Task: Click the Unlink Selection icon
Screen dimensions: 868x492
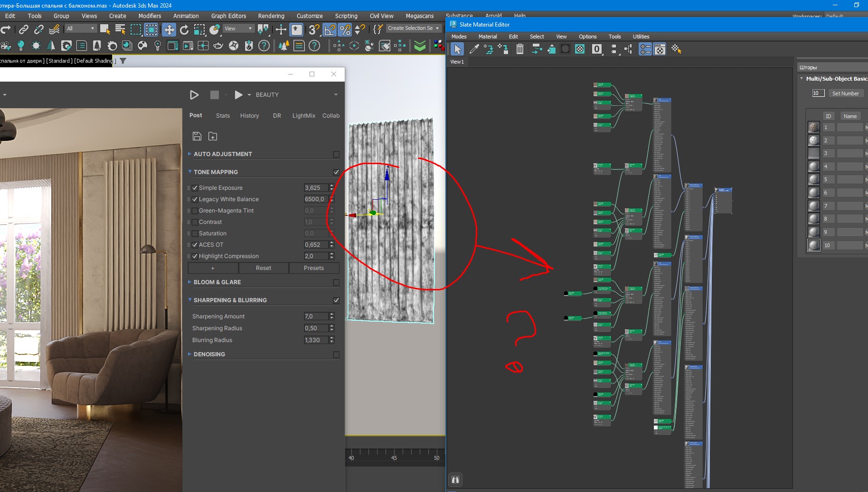Action: pyautogui.click(x=39, y=30)
